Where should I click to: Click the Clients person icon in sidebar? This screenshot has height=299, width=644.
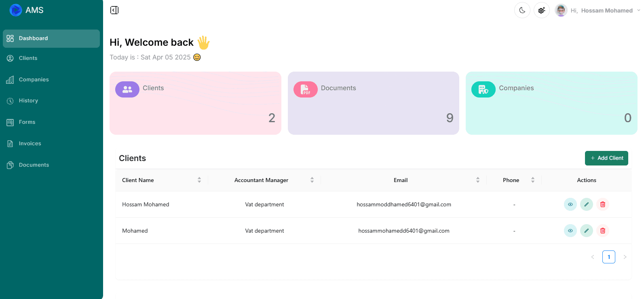[10, 58]
